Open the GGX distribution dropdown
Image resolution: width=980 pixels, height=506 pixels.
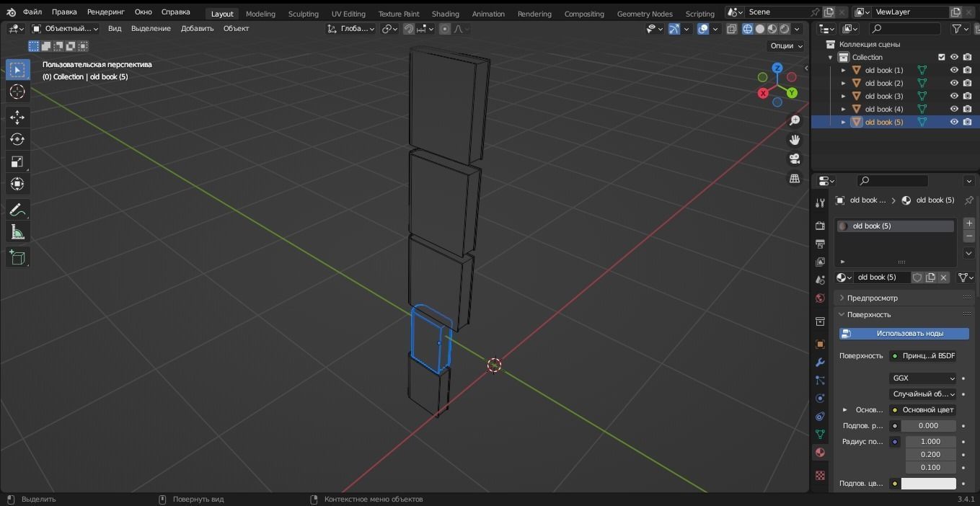(x=922, y=378)
